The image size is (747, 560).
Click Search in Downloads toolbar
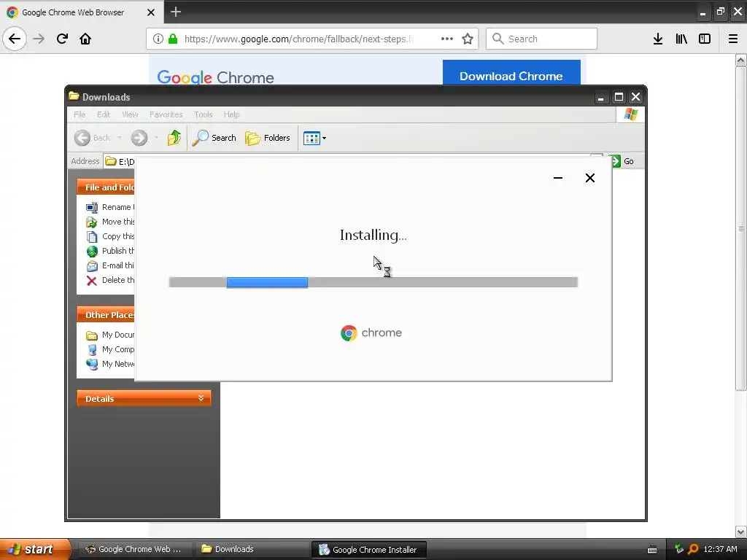pos(214,138)
